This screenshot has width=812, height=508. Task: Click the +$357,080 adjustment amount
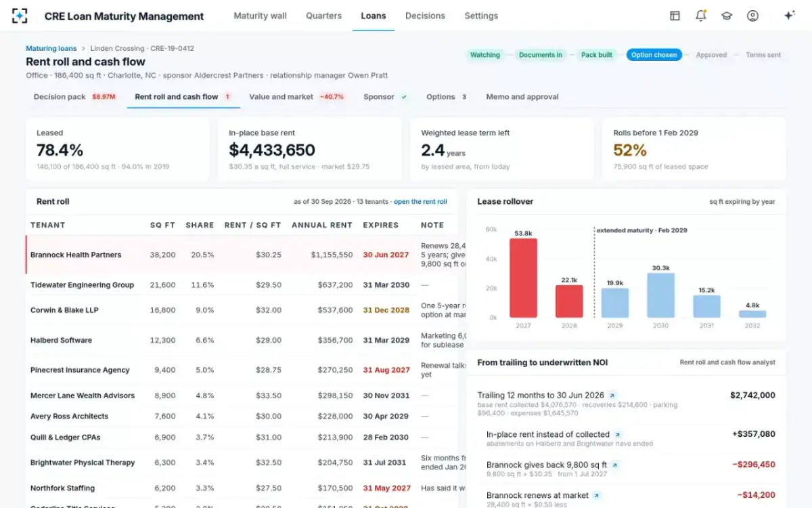tap(754, 434)
